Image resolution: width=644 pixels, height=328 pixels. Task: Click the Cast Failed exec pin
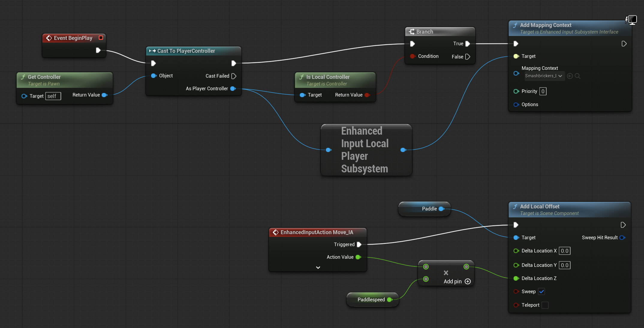pyautogui.click(x=234, y=76)
